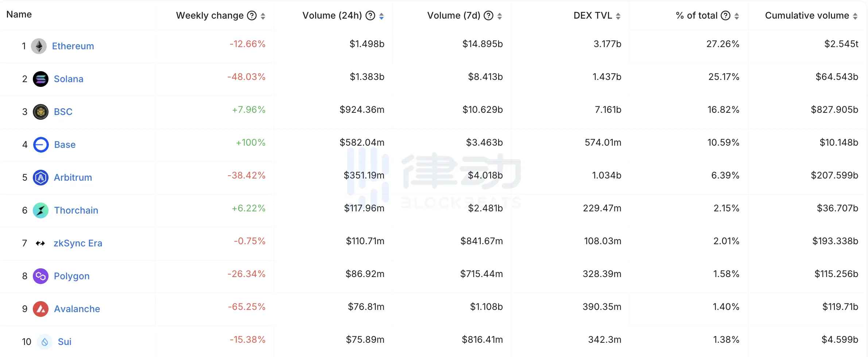868x357 pixels.
Task: Click the Arbitrum chain logo icon
Action: pyautogui.click(x=40, y=178)
